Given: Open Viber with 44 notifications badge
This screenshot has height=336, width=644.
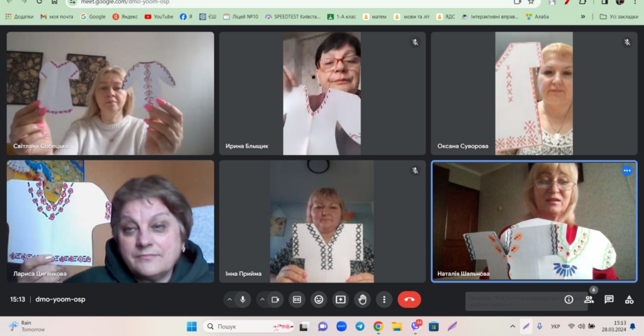Looking at the screenshot, I should [x=416, y=326].
